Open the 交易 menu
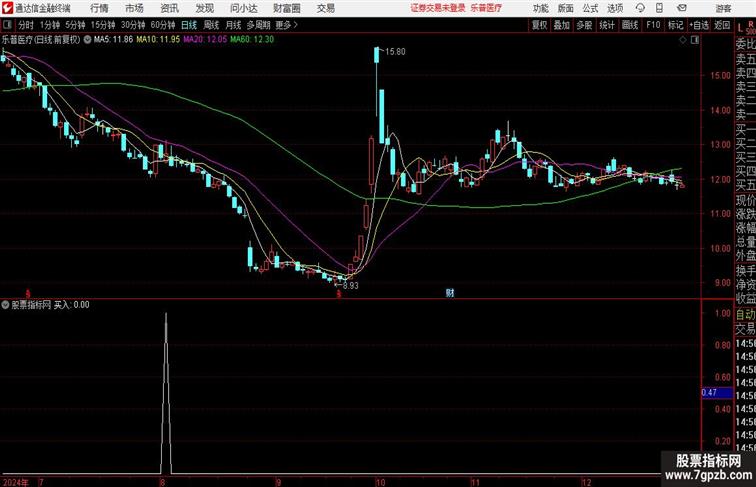Viewport: 756px width, 487px height. click(325, 8)
